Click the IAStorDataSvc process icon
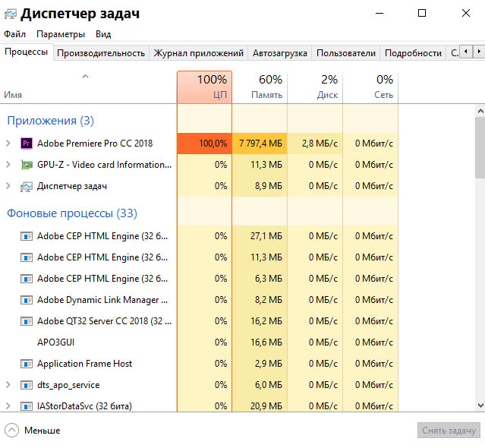The height and width of the screenshot is (448, 485). click(x=27, y=406)
